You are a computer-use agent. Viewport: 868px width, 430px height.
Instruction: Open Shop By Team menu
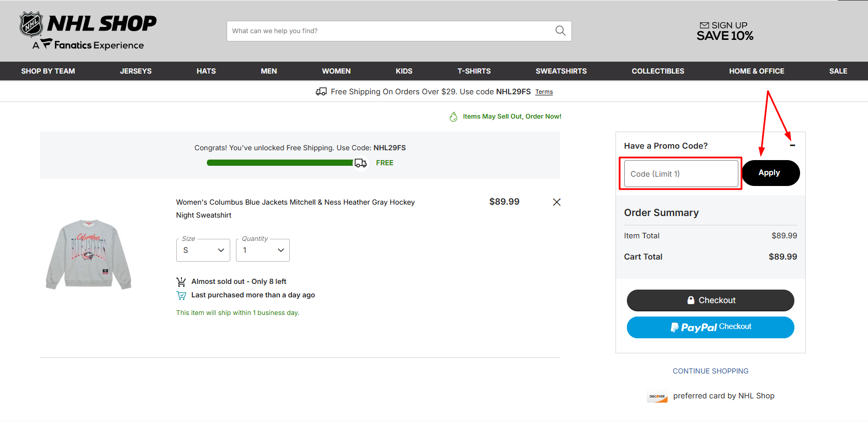click(x=48, y=71)
